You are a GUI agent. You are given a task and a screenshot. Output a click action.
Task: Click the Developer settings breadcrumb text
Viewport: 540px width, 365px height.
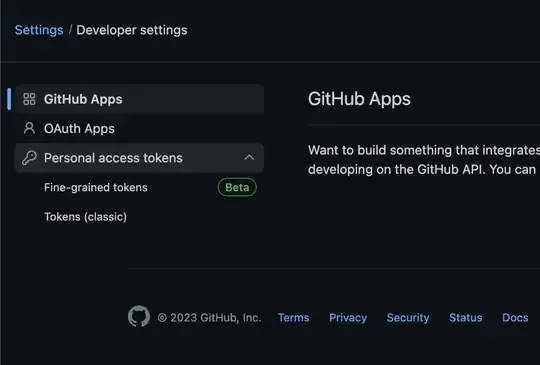tap(132, 30)
